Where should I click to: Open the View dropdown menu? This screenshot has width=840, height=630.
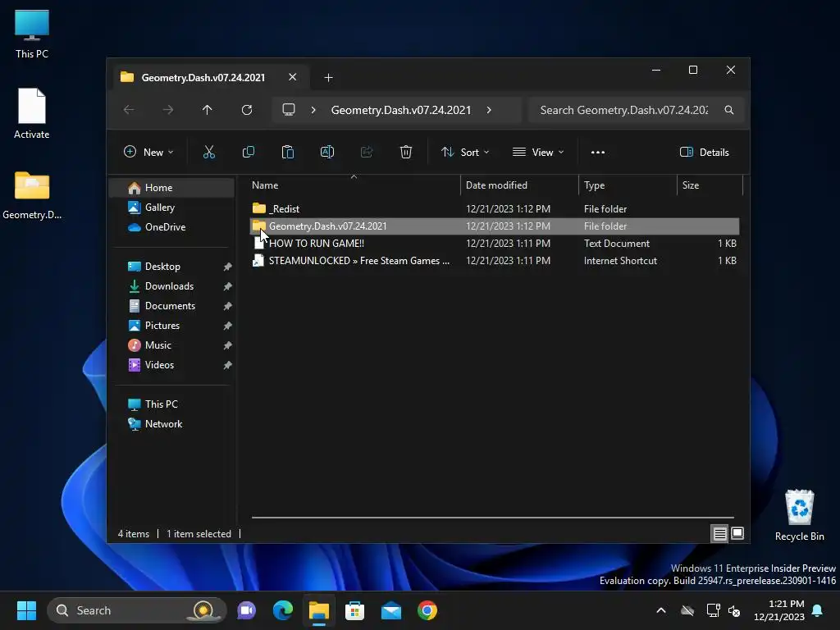tap(538, 152)
